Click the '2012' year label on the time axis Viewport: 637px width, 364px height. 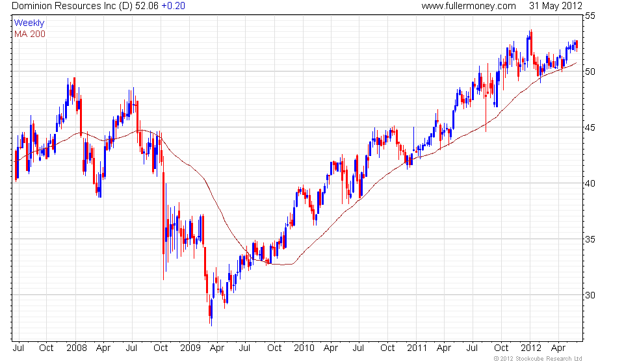click(x=532, y=348)
